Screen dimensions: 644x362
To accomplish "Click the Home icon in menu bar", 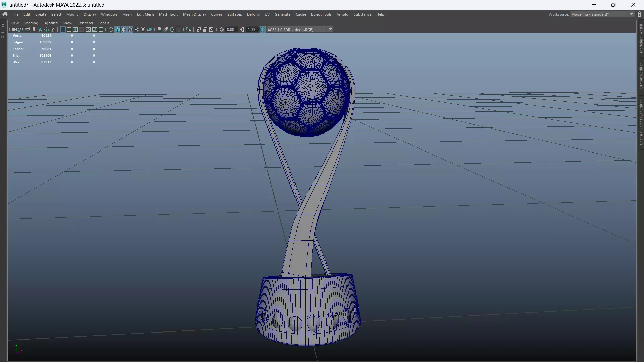I will click(5, 14).
